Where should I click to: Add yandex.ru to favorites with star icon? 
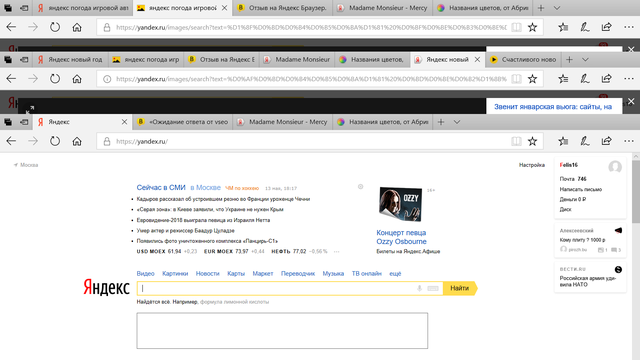(x=532, y=141)
